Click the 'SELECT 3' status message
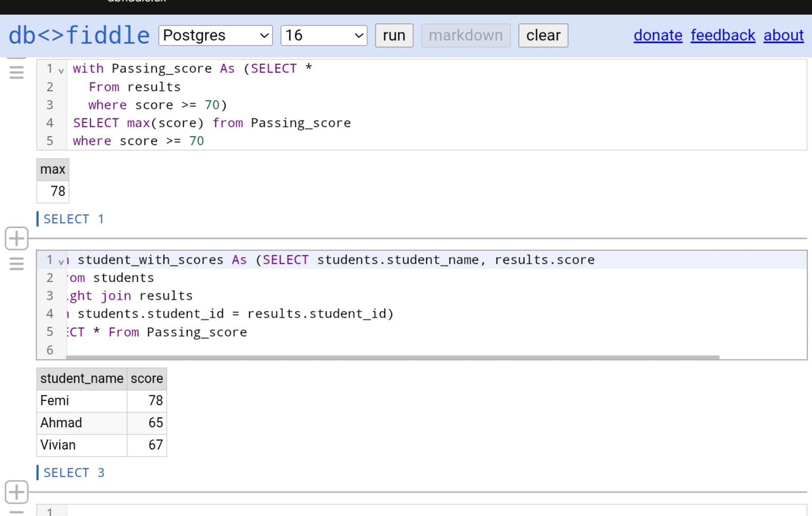The width and height of the screenshot is (812, 516). point(74,473)
